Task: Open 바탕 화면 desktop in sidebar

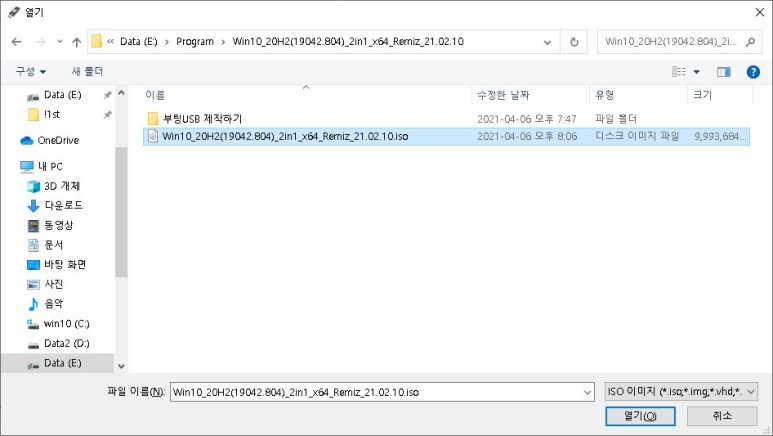Action: 65,264
